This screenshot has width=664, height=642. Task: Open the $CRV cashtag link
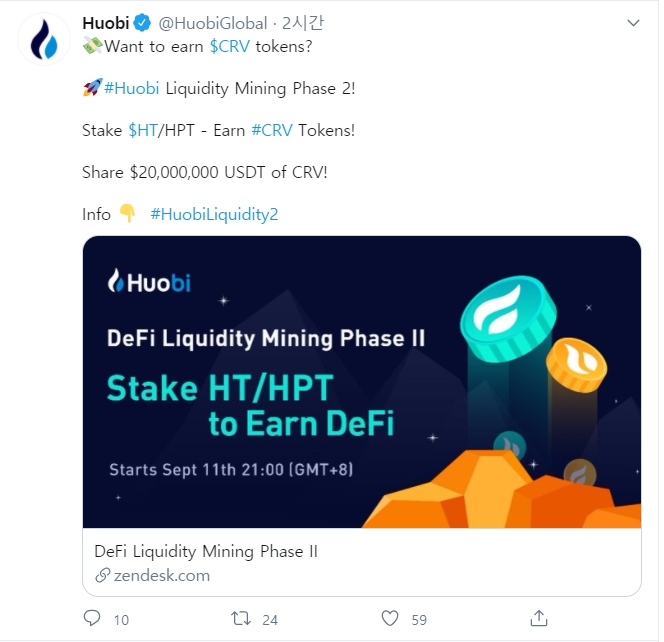coord(230,47)
